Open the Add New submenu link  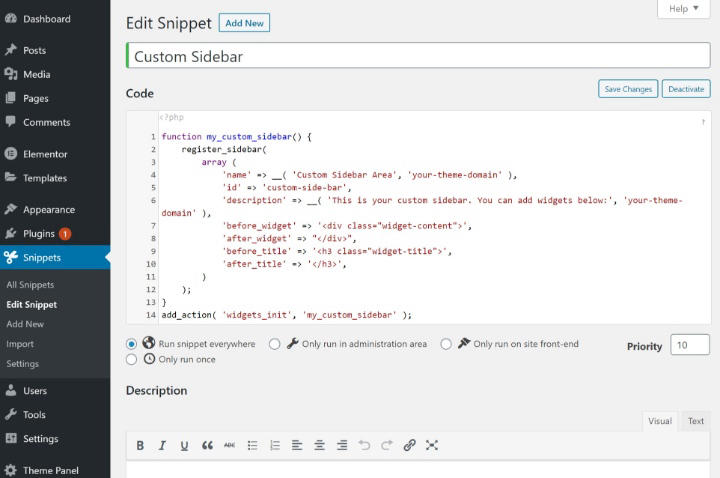25,324
